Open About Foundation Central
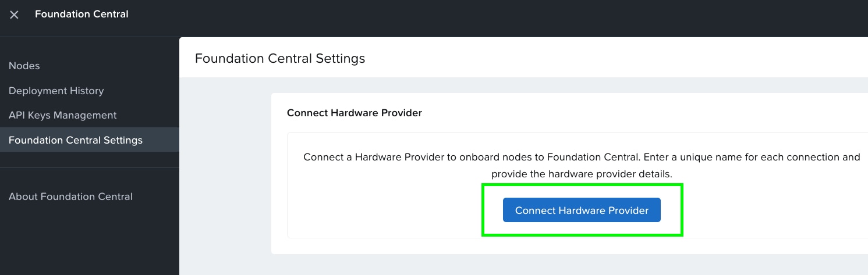The height and width of the screenshot is (275, 868). (x=70, y=197)
